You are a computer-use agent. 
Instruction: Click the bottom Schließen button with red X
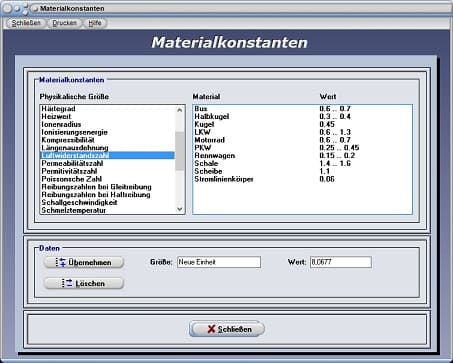tap(227, 329)
